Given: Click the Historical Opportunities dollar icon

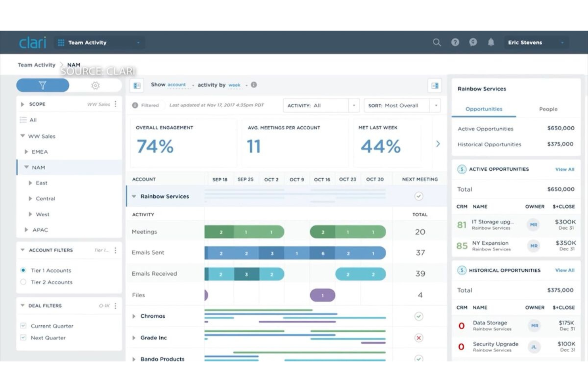Looking at the screenshot, I should [x=462, y=270].
